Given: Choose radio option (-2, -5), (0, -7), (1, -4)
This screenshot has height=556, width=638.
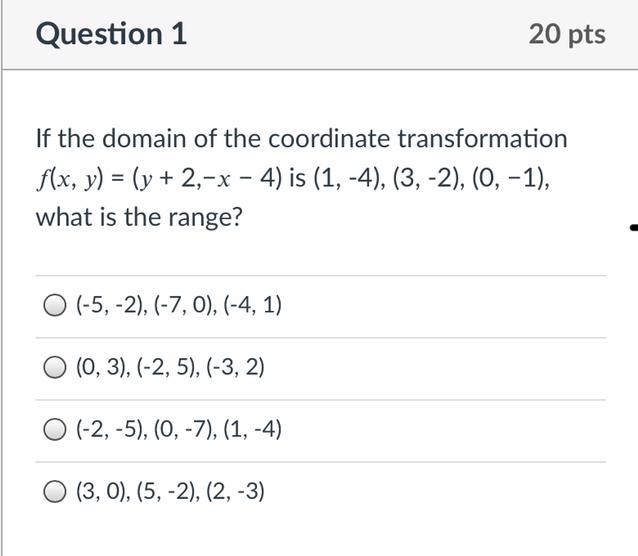Looking at the screenshot, I should (55, 429).
